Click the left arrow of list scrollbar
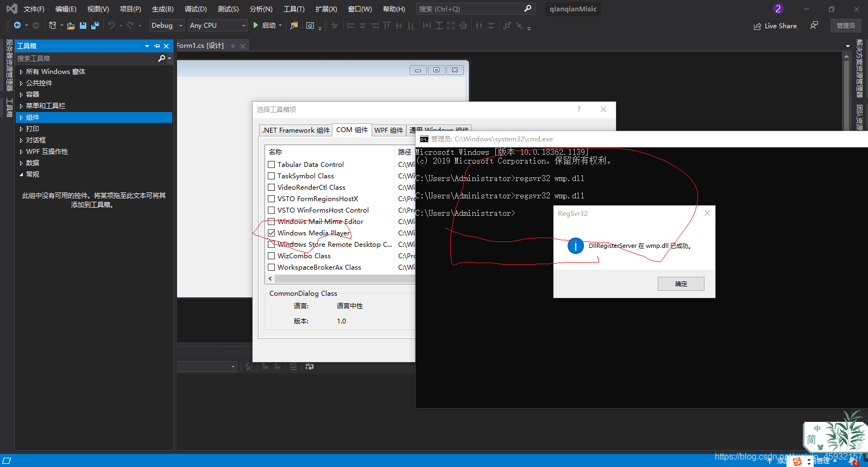The image size is (868, 467). point(270,279)
